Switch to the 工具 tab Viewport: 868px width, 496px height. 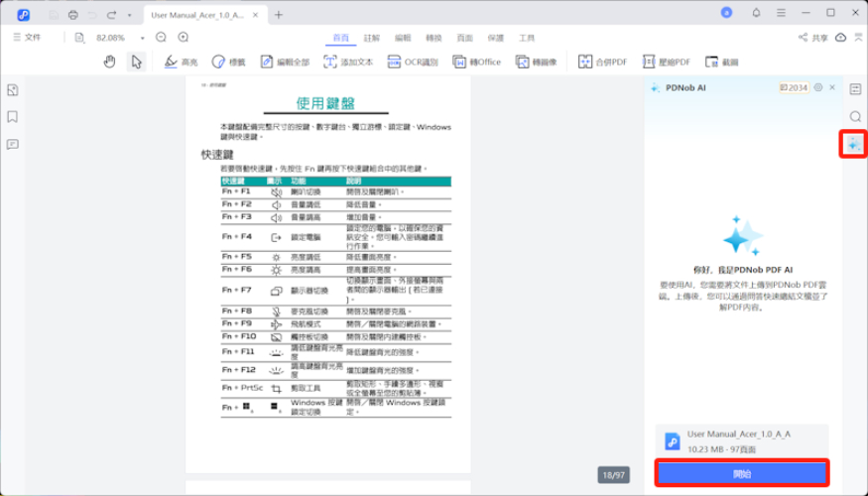(527, 38)
